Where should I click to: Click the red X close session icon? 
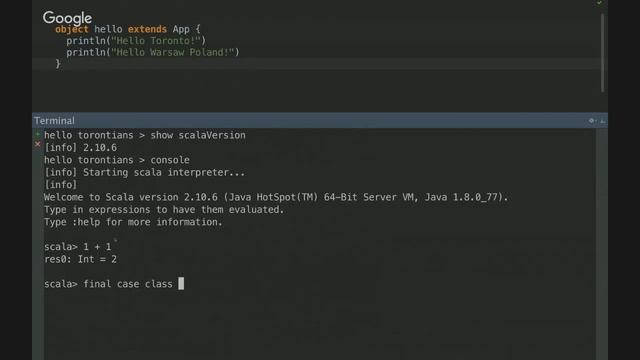(x=38, y=144)
